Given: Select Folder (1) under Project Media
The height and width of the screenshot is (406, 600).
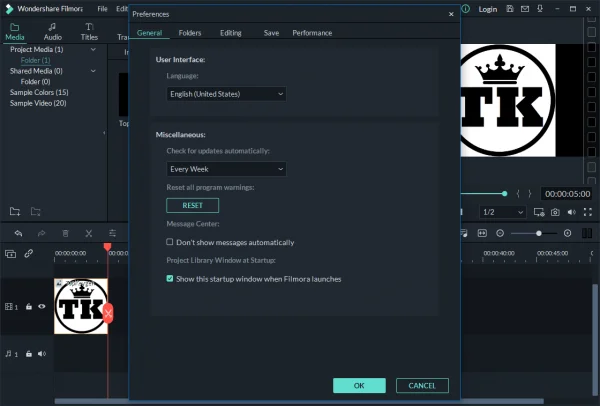Looking at the screenshot, I should click(x=35, y=60).
